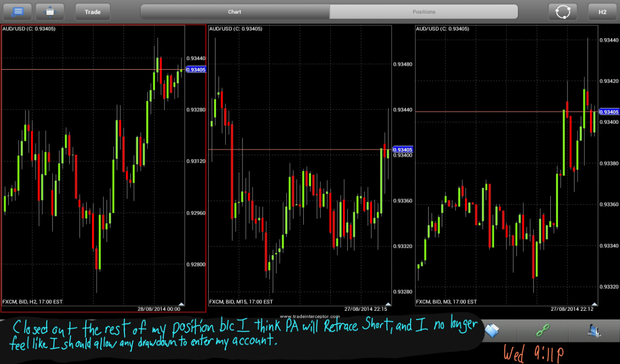This screenshot has width=620, height=364.
Task: Click the 0.92960 price axis label
Action: point(196,213)
